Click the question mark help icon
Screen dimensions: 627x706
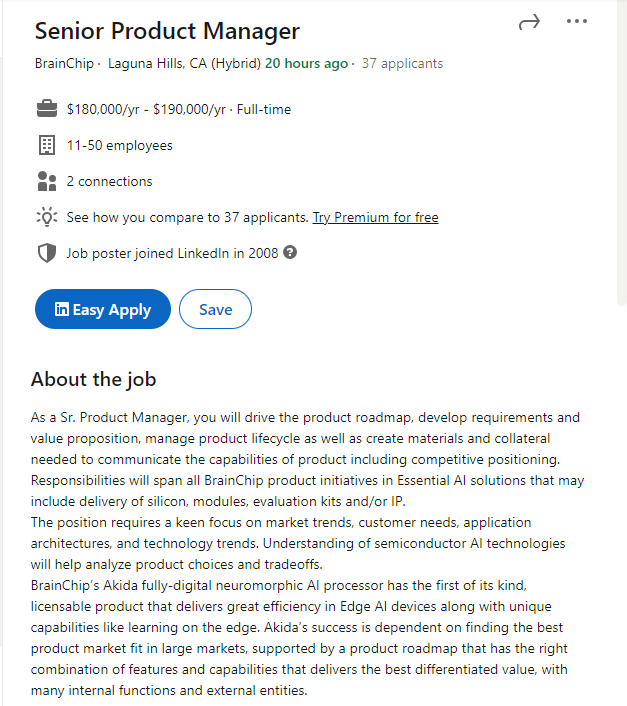(x=290, y=252)
